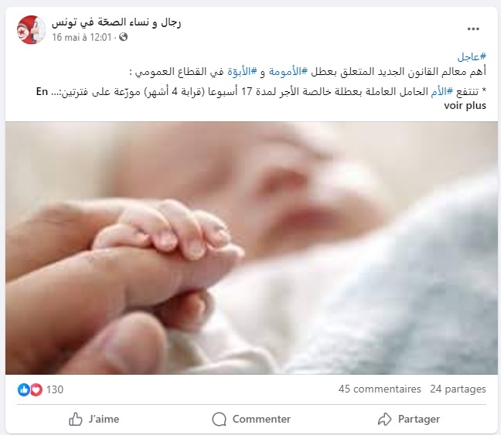
Task: Open the page name رجال و نساء الصحّة في تونس
Action: (117, 22)
